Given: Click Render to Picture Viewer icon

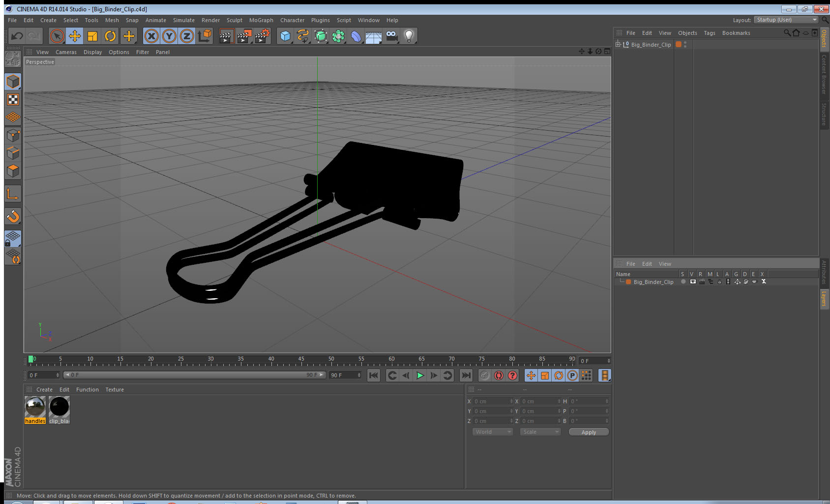Looking at the screenshot, I should 244,36.
